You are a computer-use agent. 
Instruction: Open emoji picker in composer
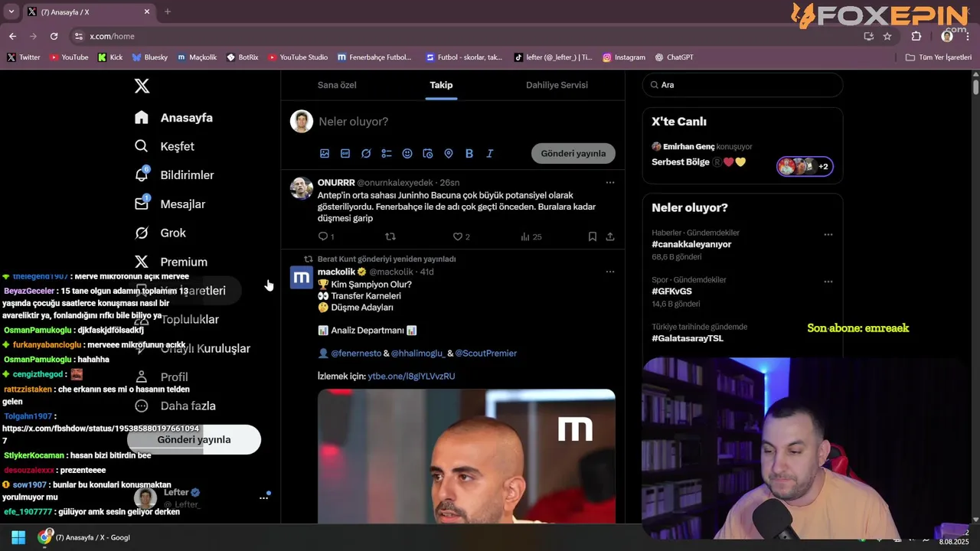(x=407, y=154)
